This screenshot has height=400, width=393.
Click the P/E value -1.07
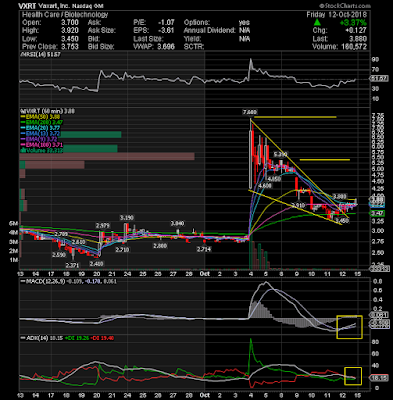[x=166, y=23]
